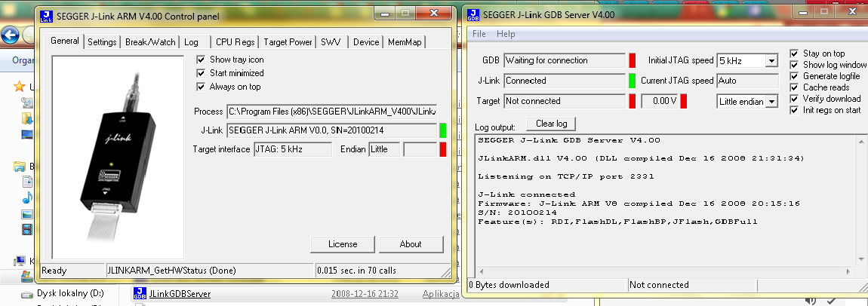Open JLinkGDBServer file link in Explorer
Viewport: 868px width, 306px height.
click(180, 294)
